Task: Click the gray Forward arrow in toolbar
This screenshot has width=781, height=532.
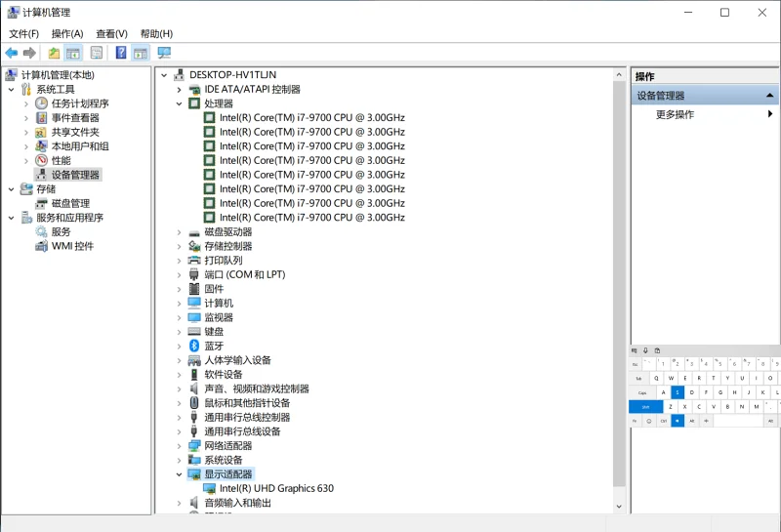Action: 30,53
